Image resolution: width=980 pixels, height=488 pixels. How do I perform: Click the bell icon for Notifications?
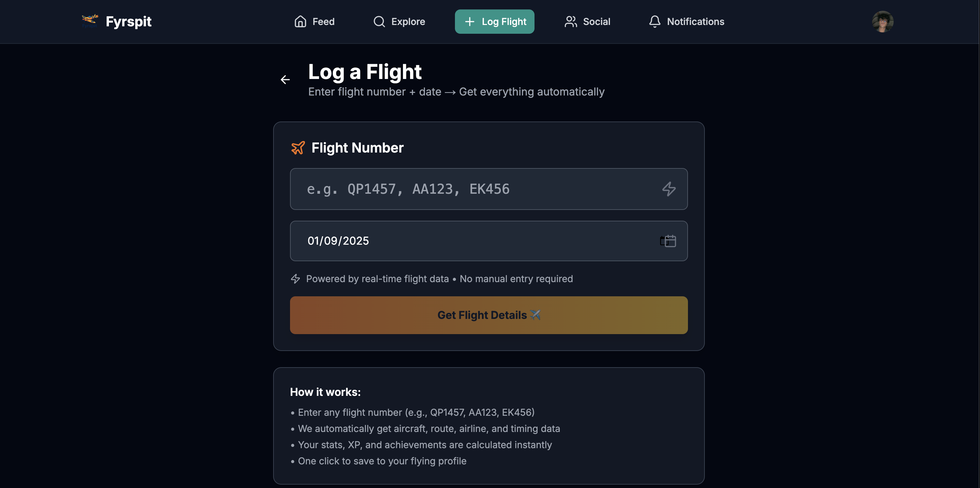(654, 22)
